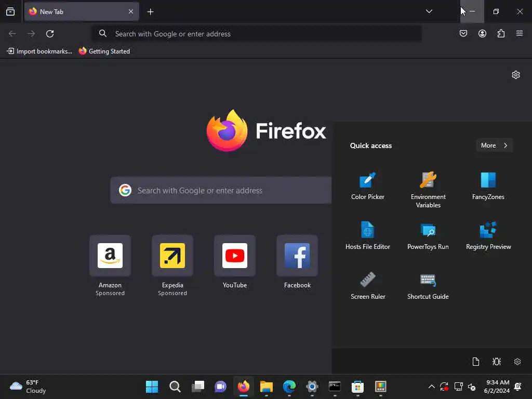Screen dimensions: 532x399
Task: Launch Hosts File Editor
Action: (367, 236)
